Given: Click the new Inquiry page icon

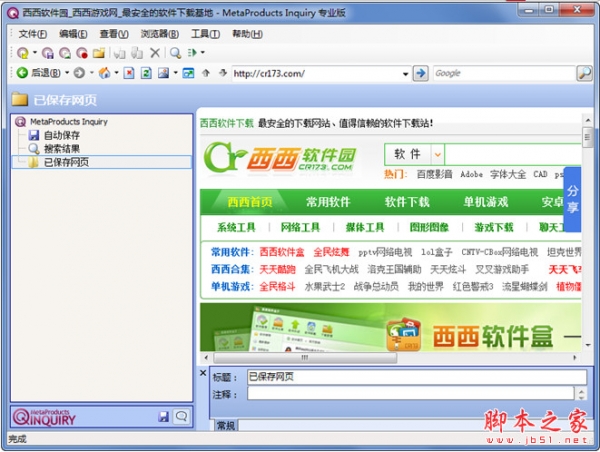Looking at the screenshot, I should click(x=23, y=53).
